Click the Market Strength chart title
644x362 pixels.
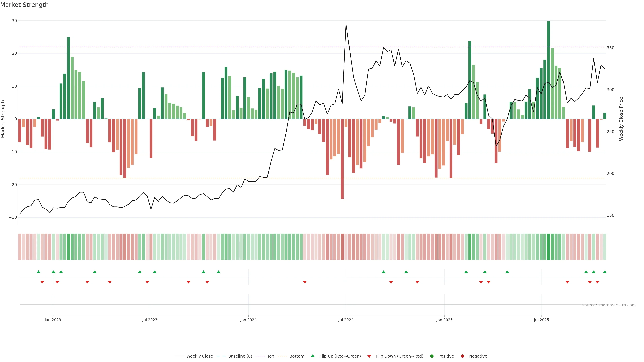[24, 5]
